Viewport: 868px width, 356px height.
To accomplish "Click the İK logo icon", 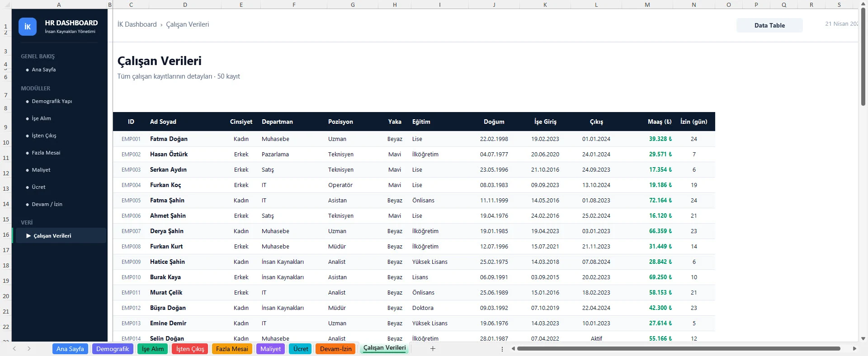I will tap(28, 27).
